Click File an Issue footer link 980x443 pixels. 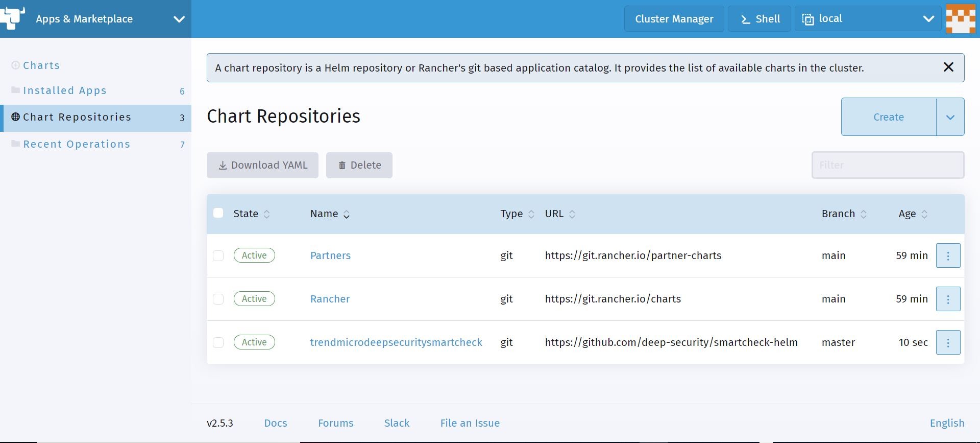(470, 423)
